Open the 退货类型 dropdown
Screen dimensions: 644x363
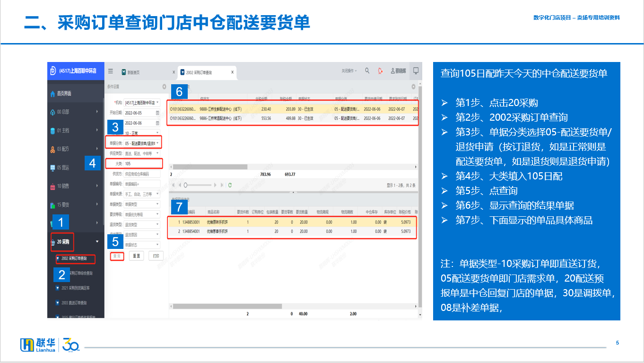[x=142, y=224]
